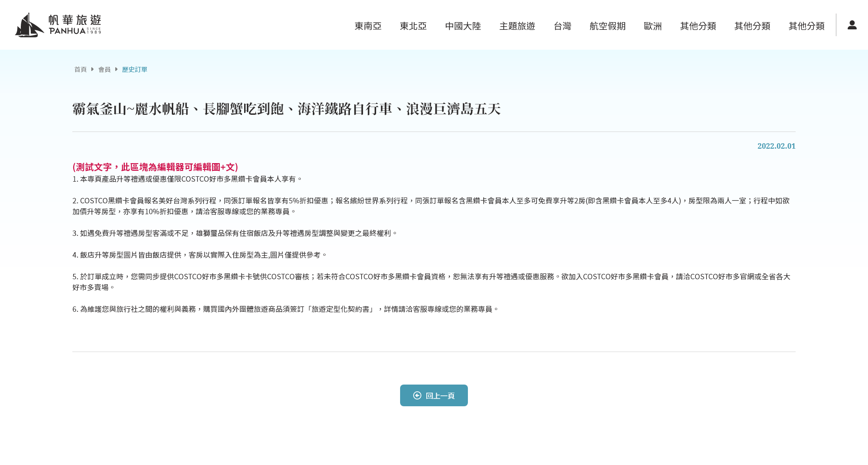Open the 台灣 menu item
Viewport: 868px width, 465px height.
tap(562, 26)
